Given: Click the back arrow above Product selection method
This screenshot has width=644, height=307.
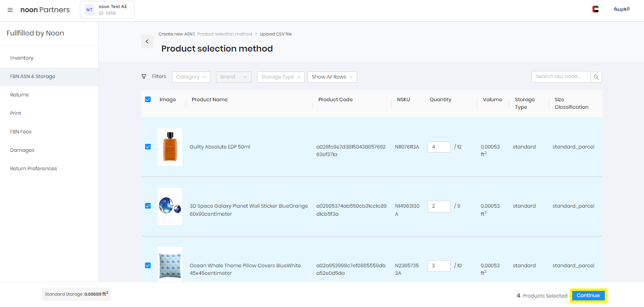Looking at the screenshot, I should point(147,41).
